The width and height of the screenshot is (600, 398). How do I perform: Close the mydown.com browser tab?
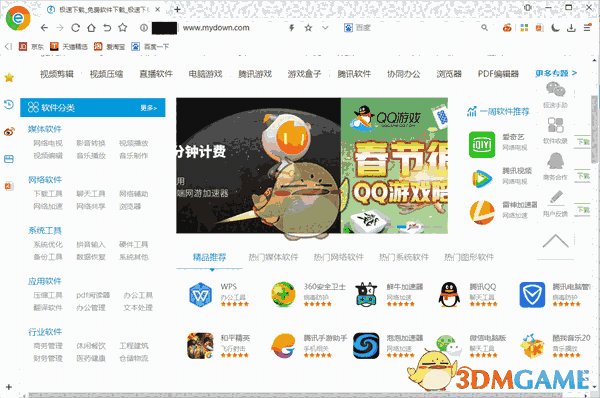[x=158, y=9]
